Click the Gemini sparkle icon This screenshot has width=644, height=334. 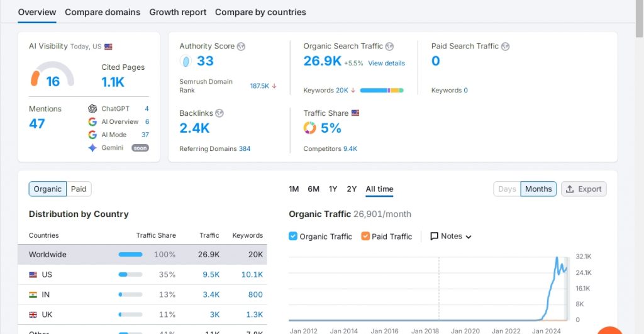92,148
